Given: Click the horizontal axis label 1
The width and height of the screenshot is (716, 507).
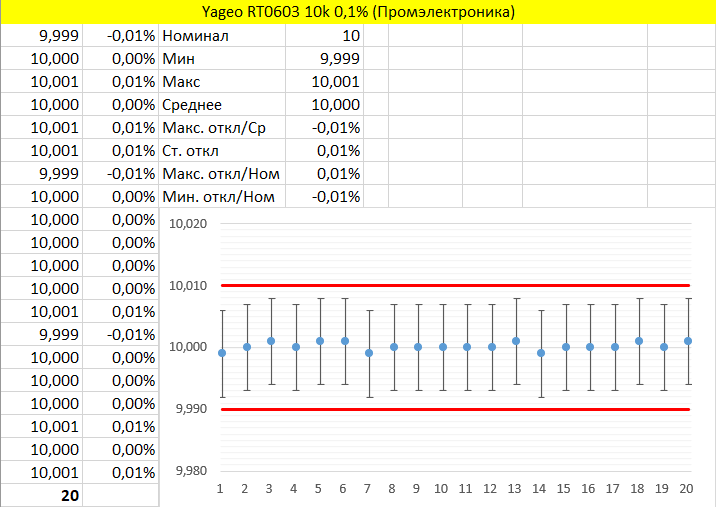Looking at the screenshot, I should (x=222, y=490).
